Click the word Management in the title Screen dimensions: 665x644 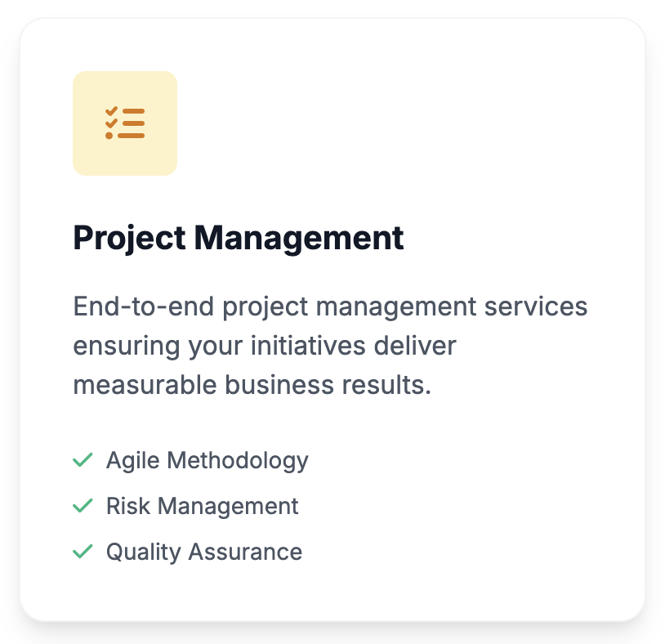[x=299, y=239]
